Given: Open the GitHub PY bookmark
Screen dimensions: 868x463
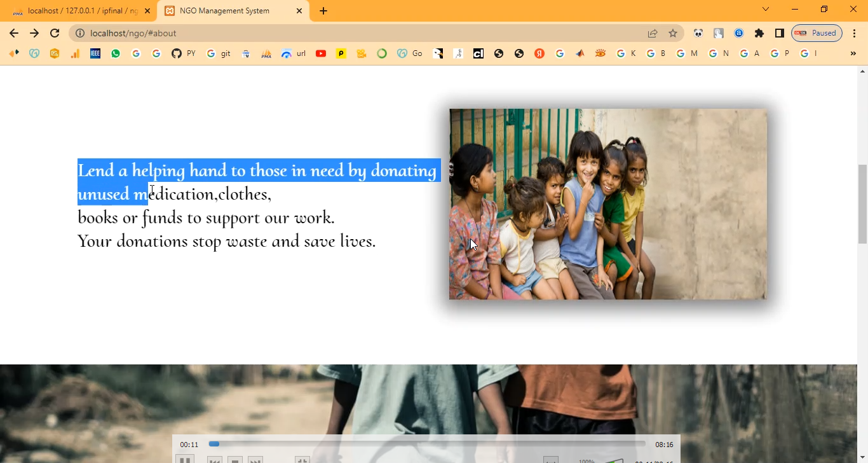Looking at the screenshot, I should 183,53.
